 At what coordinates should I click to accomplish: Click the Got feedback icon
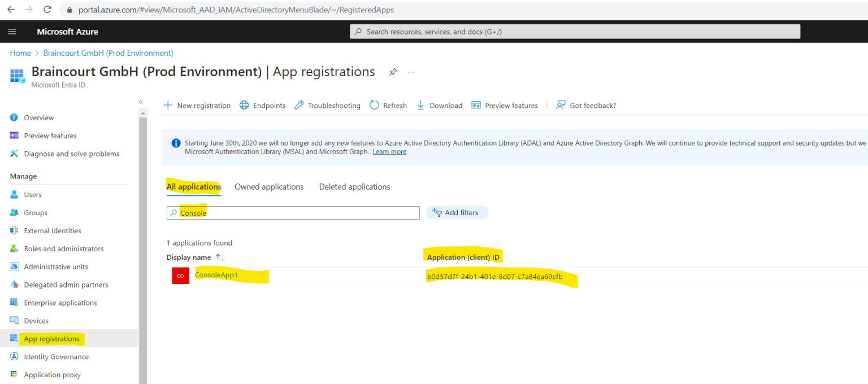point(585,105)
